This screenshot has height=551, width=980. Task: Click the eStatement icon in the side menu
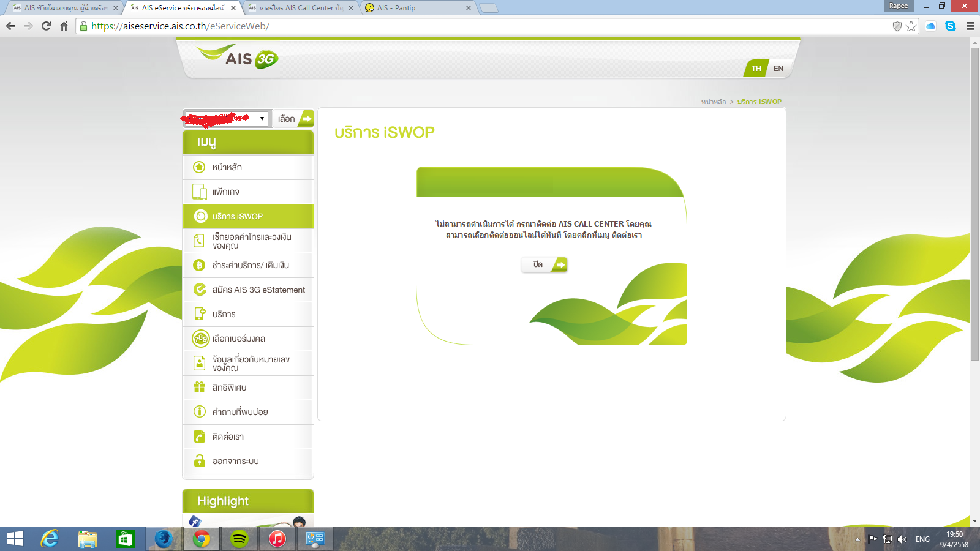click(200, 290)
